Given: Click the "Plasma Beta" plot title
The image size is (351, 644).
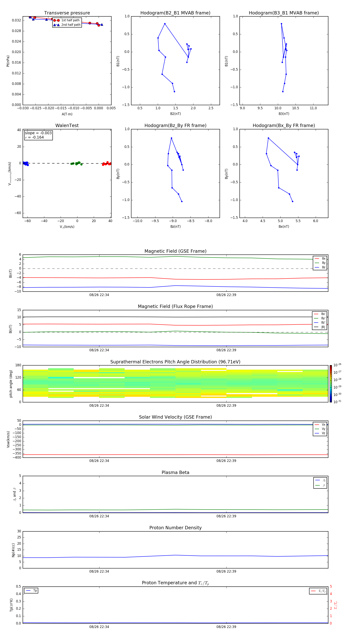Looking at the screenshot, I should (x=175, y=472).
